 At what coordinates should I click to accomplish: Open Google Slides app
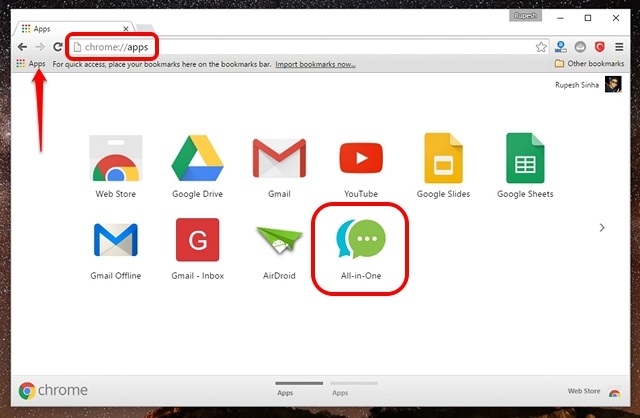(443, 158)
